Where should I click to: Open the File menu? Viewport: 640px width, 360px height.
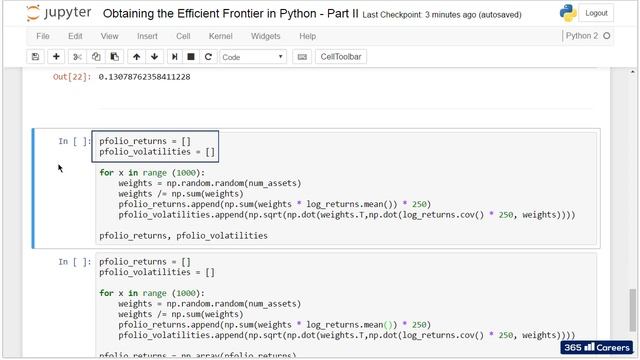click(43, 36)
